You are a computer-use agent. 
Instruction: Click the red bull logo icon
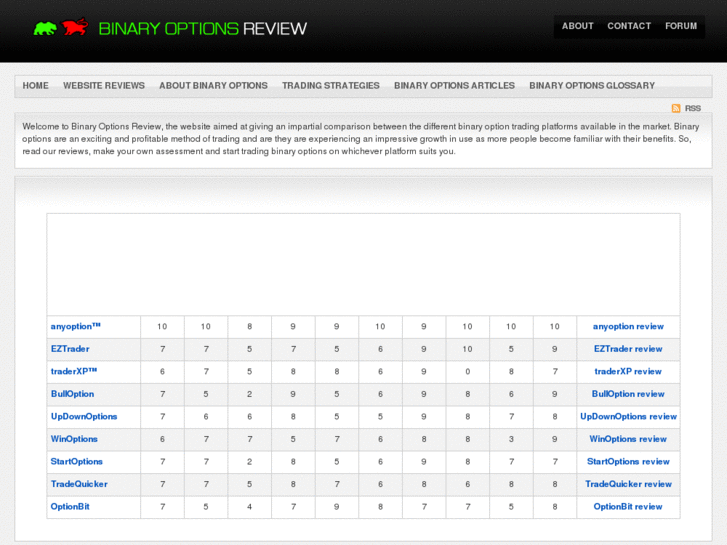coord(75,27)
